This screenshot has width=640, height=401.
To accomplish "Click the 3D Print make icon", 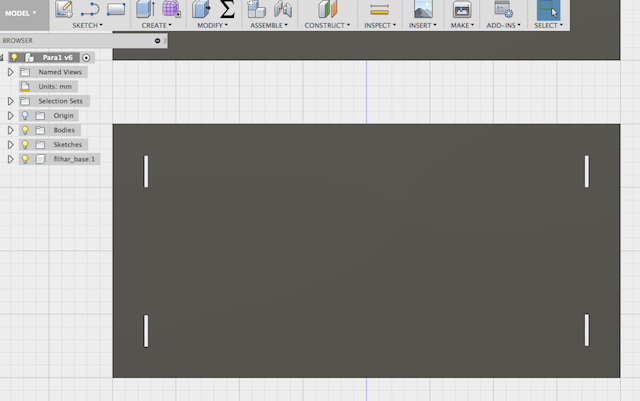I will coord(462,9).
